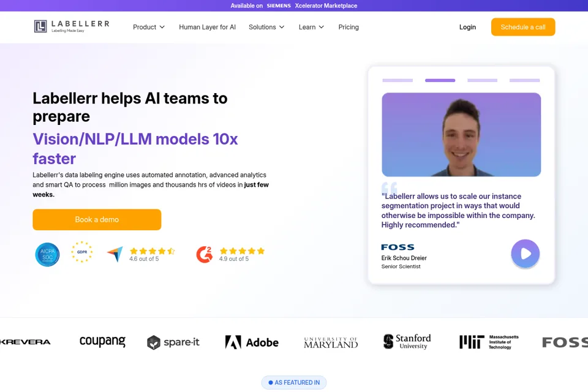This screenshot has height=392, width=588.
Task: Click the AICPA SOC badge
Action: 47,254
